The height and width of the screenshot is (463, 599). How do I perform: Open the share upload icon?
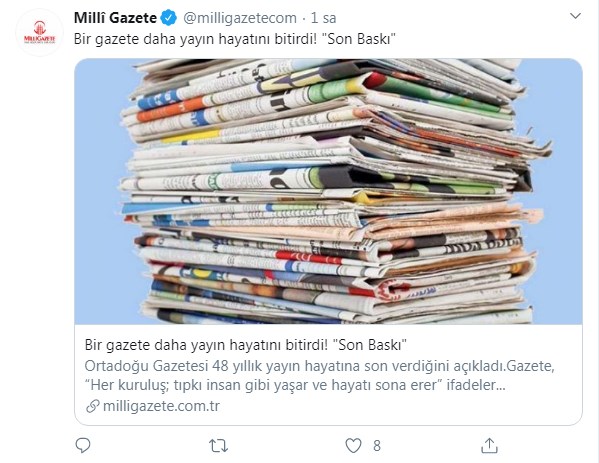click(489, 445)
